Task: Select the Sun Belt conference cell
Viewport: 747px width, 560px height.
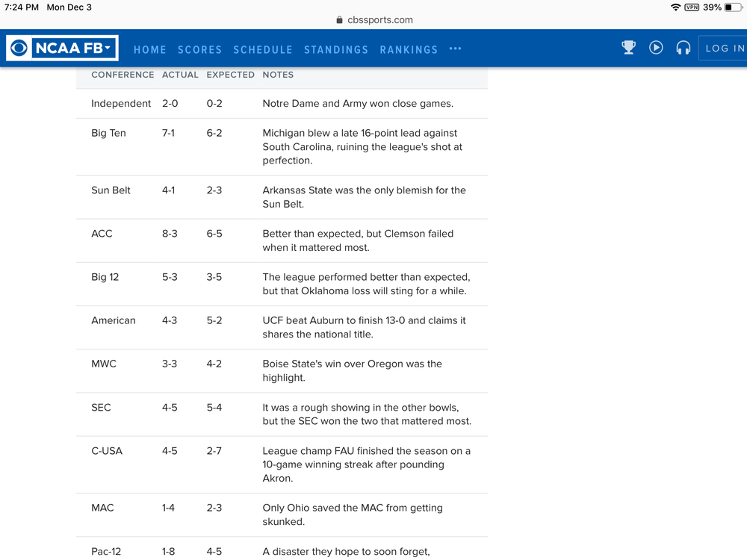Action: pos(111,190)
